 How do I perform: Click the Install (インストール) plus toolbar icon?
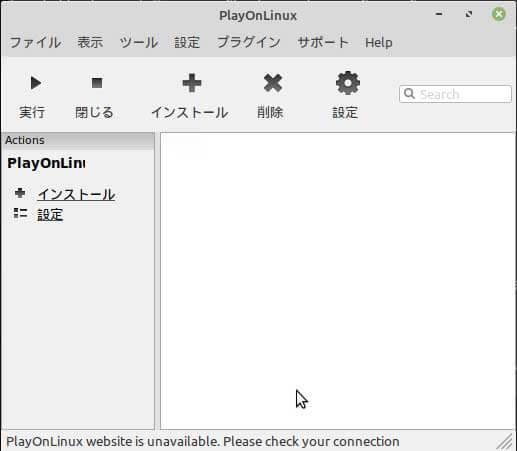click(192, 83)
